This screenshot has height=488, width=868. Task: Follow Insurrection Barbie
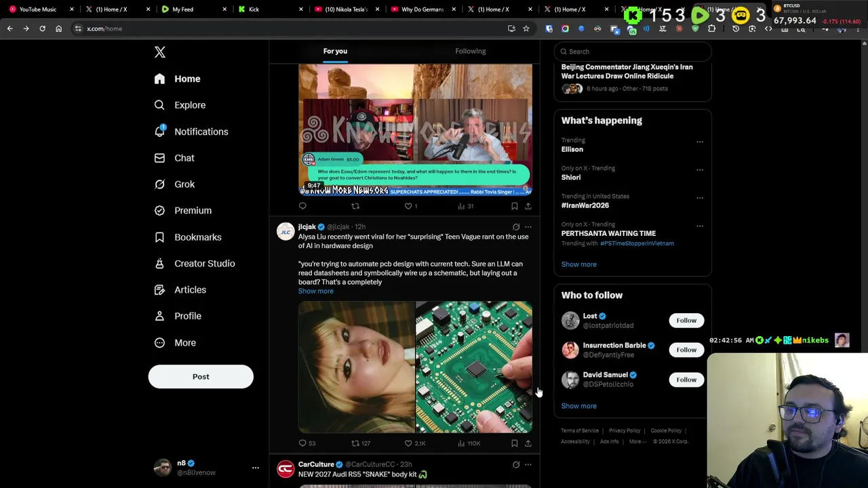pos(686,350)
